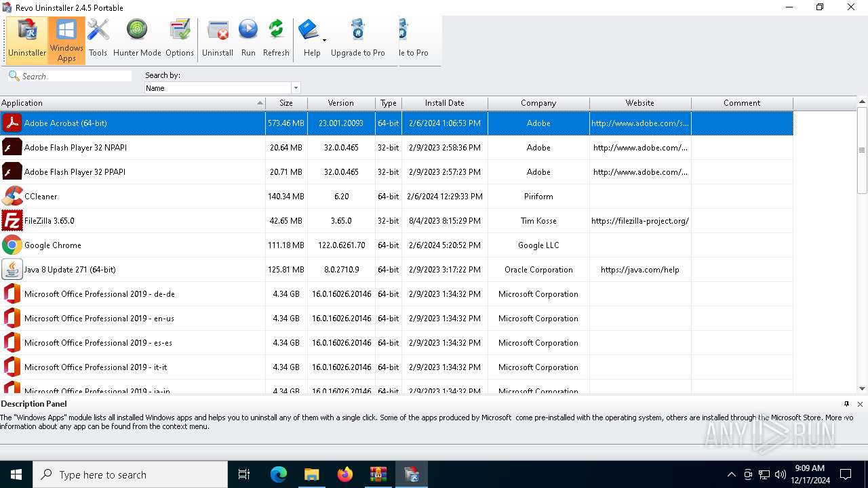Select Java 8 Update 271 icon
Viewport: 868px width, 488px height.
12,270
